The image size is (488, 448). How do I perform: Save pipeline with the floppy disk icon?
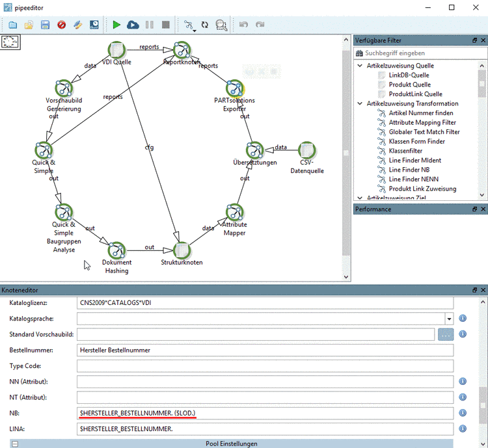click(x=45, y=25)
